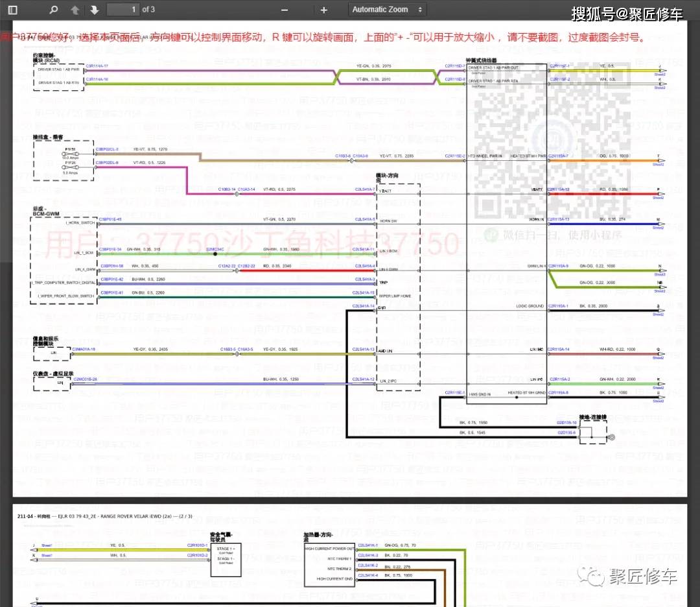
Task: Click the 'YE-GY, 0.35, 1925' wire label
Action: pyautogui.click(x=281, y=350)
